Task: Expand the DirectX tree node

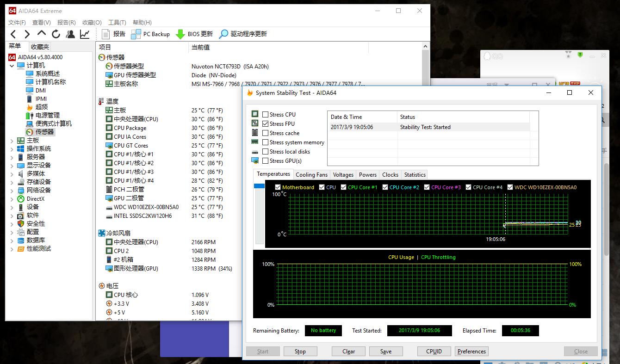Action: (12, 199)
